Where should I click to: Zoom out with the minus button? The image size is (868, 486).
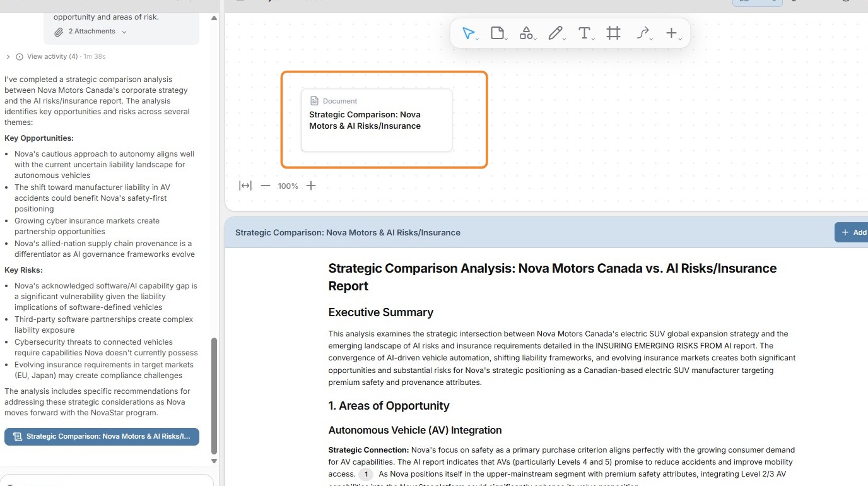[x=266, y=186]
